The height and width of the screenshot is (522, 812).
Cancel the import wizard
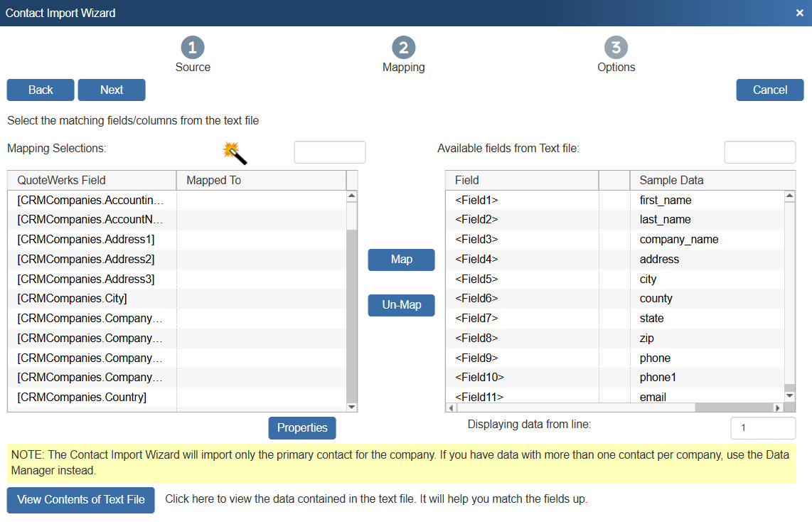(x=769, y=90)
